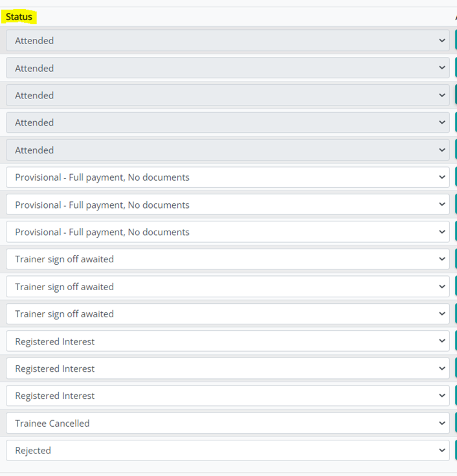Expand the second Registered Interest dropdown
457x476 pixels.
[x=227, y=368]
